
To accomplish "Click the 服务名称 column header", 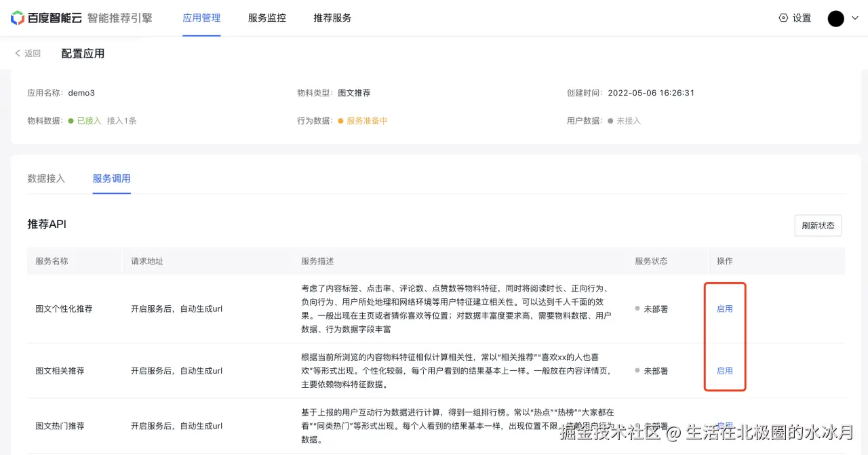I will coord(52,261).
